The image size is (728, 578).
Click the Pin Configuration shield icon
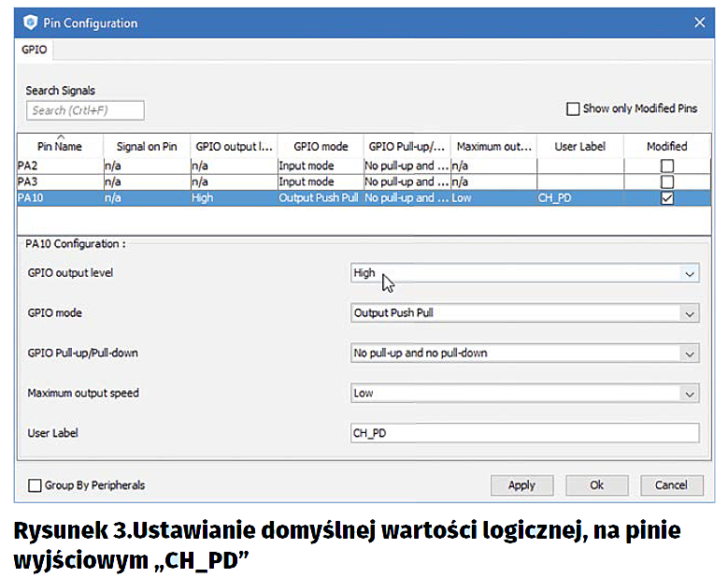(30, 22)
